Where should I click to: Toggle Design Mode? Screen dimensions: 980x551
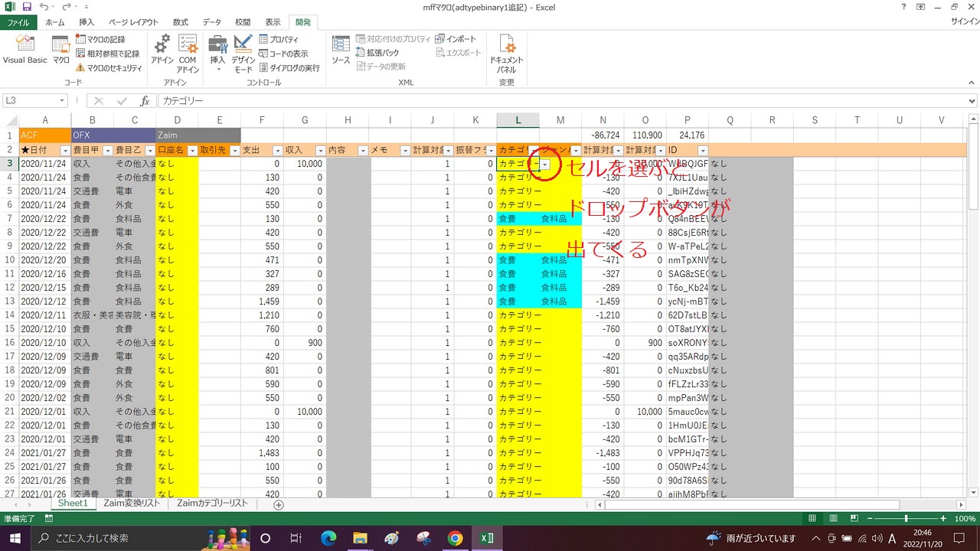pyautogui.click(x=243, y=54)
